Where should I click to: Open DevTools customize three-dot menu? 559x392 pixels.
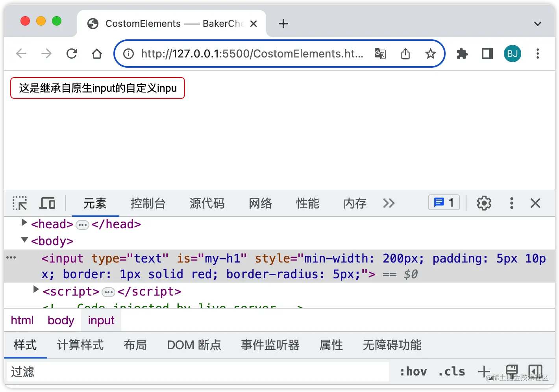512,203
